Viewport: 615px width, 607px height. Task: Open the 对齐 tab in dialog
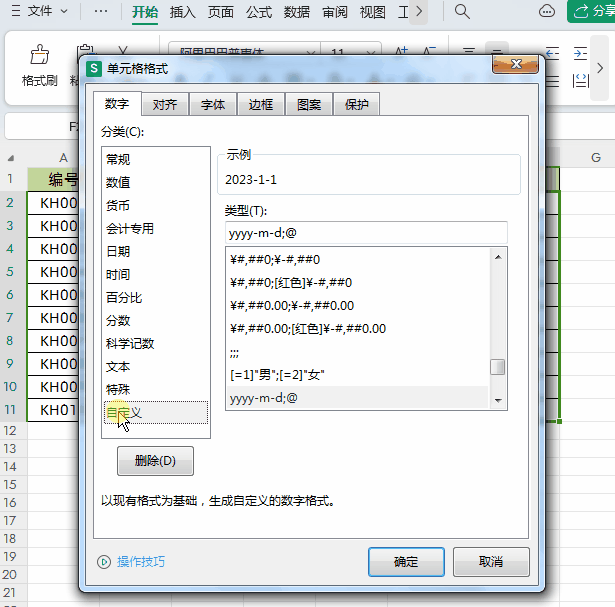[165, 105]
